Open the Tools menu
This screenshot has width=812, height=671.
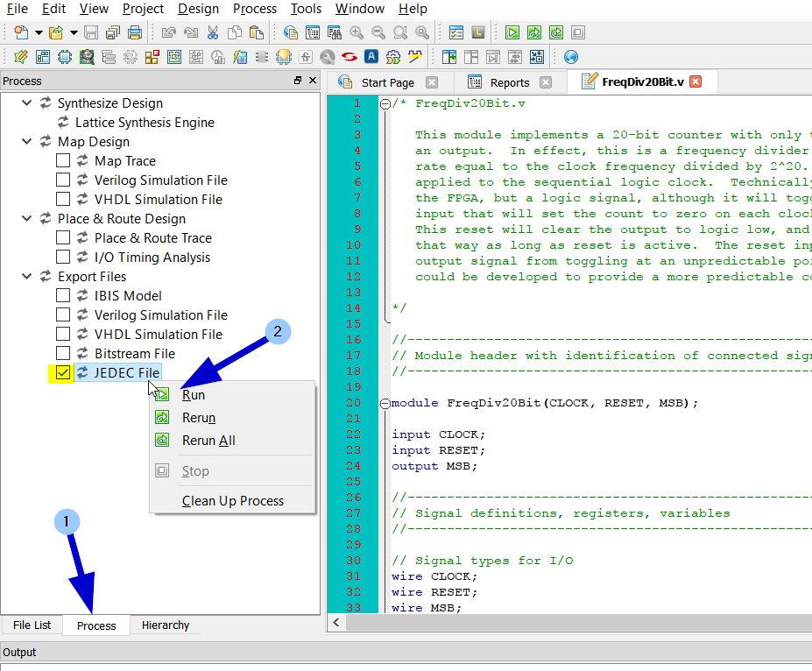tap(306, 9)
